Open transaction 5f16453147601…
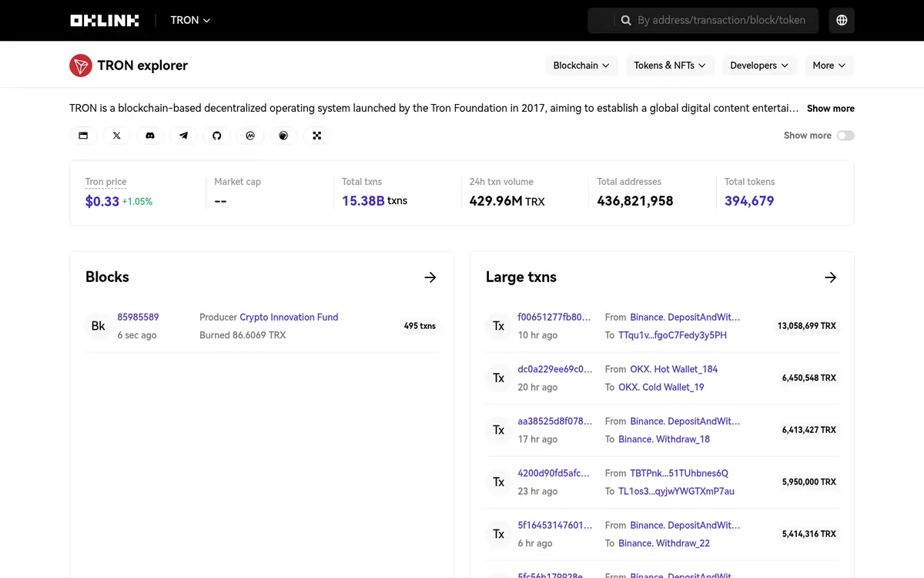 555,525
